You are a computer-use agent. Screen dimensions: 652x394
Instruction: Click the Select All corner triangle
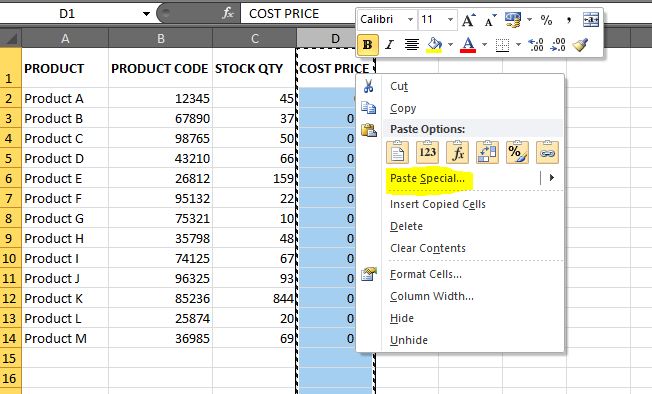(10, 38)
